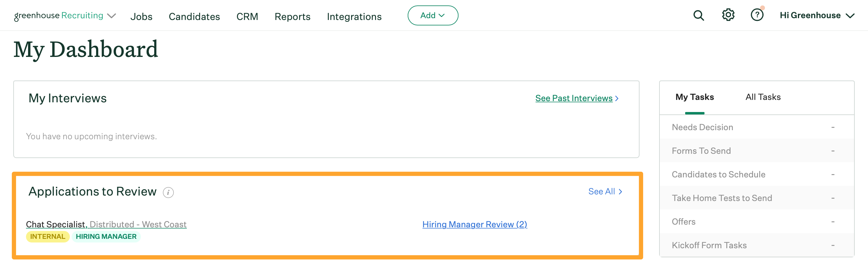
Task: Open the help question mark icon
Action: (757, 15)
